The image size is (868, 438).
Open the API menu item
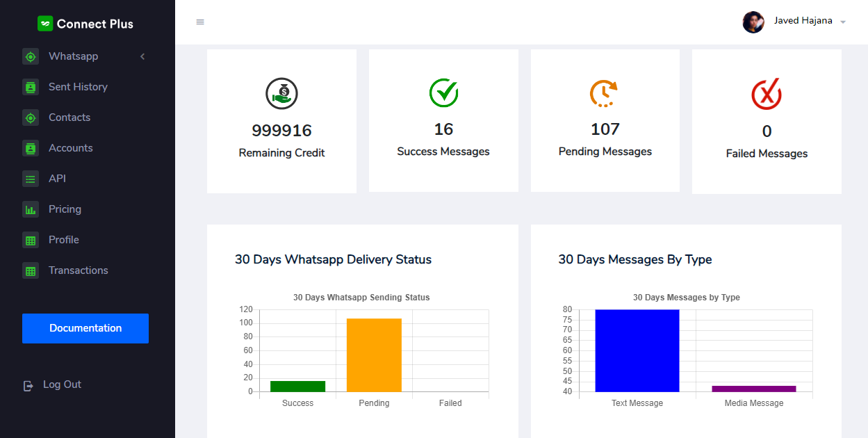click(57, 179)
